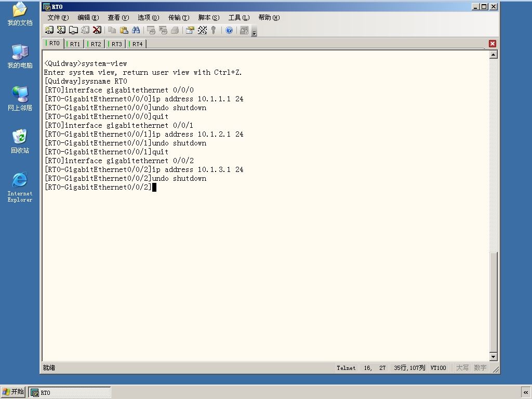This screenshot has height=399, width=532.
Task: Open 回收站 recycle bin icon
Action: (x=20, y=141)
